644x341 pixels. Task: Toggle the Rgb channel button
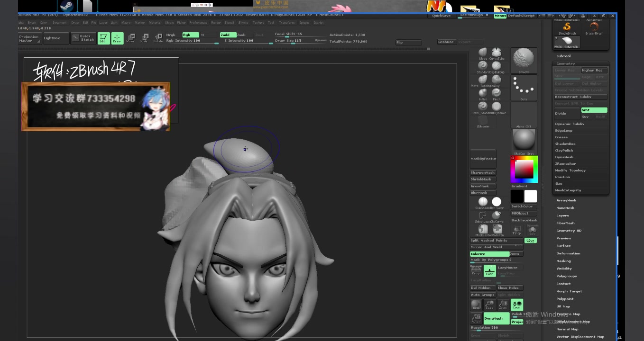tap(190, 35)
